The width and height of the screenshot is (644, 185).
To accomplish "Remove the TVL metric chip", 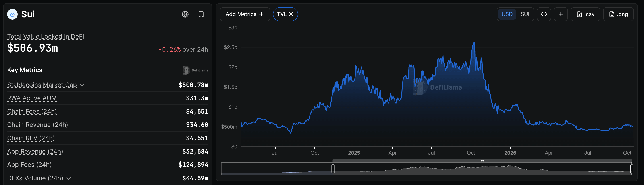I will click(x=291, y=14).
